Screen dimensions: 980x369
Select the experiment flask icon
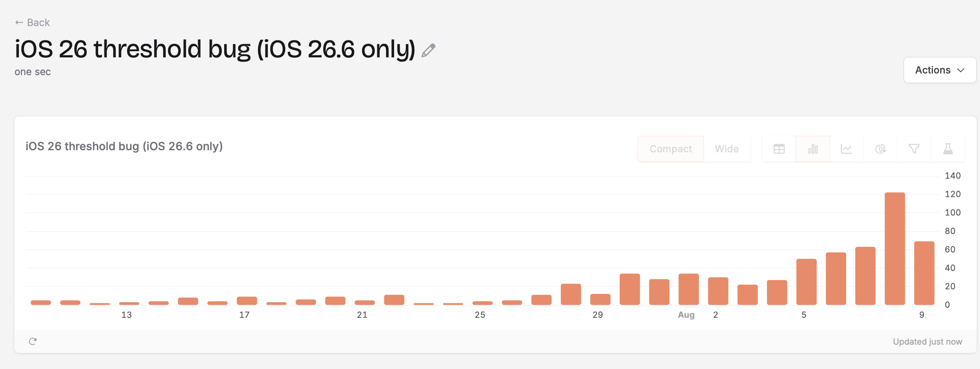coord(948,149)
